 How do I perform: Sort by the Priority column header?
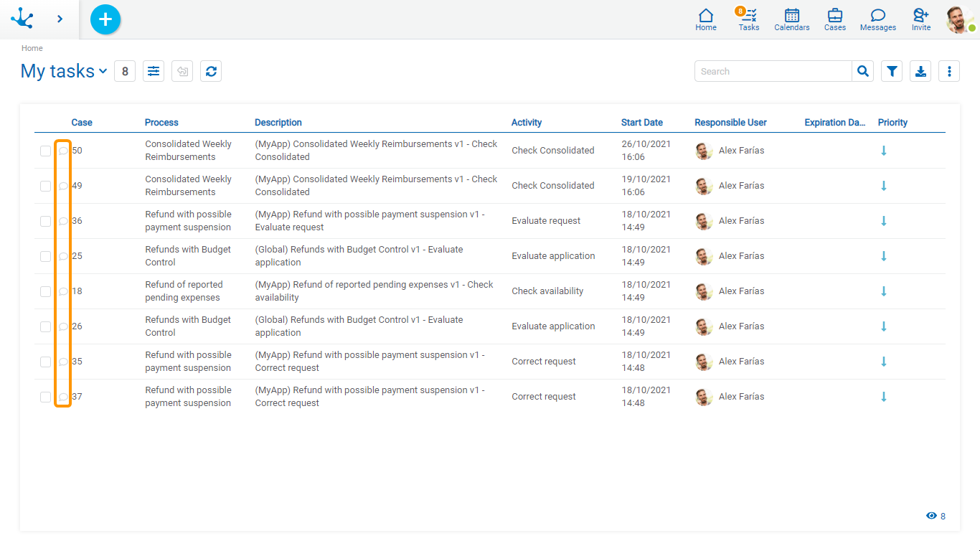892,123
